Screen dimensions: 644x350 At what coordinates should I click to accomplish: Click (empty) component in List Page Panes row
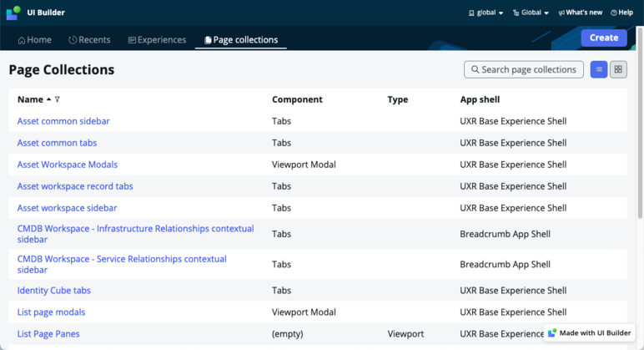[288, 334]
